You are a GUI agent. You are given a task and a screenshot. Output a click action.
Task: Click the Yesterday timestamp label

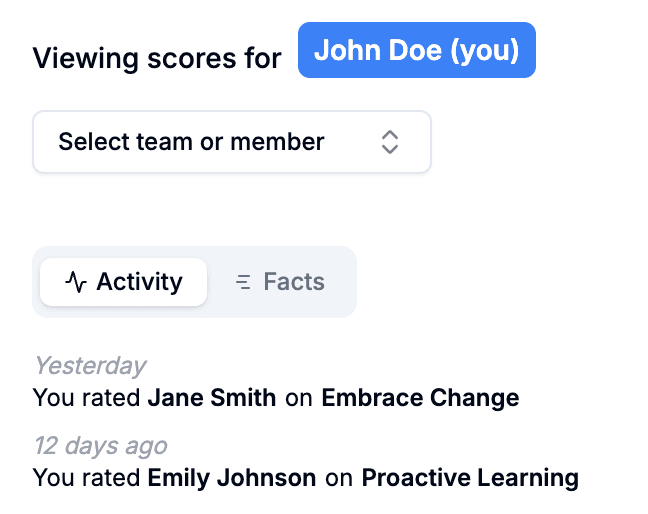[x=90, y=366]
